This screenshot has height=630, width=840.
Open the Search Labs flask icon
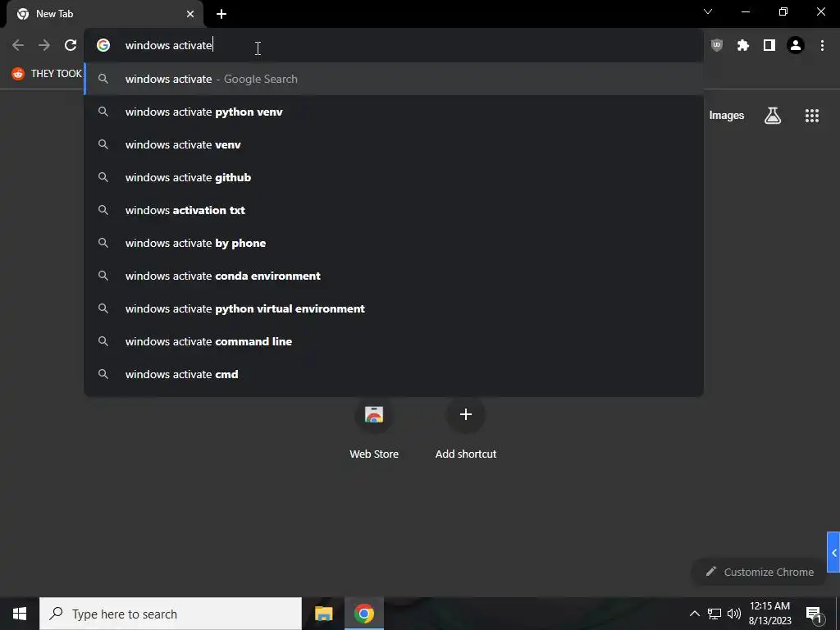tap(773, 116)
